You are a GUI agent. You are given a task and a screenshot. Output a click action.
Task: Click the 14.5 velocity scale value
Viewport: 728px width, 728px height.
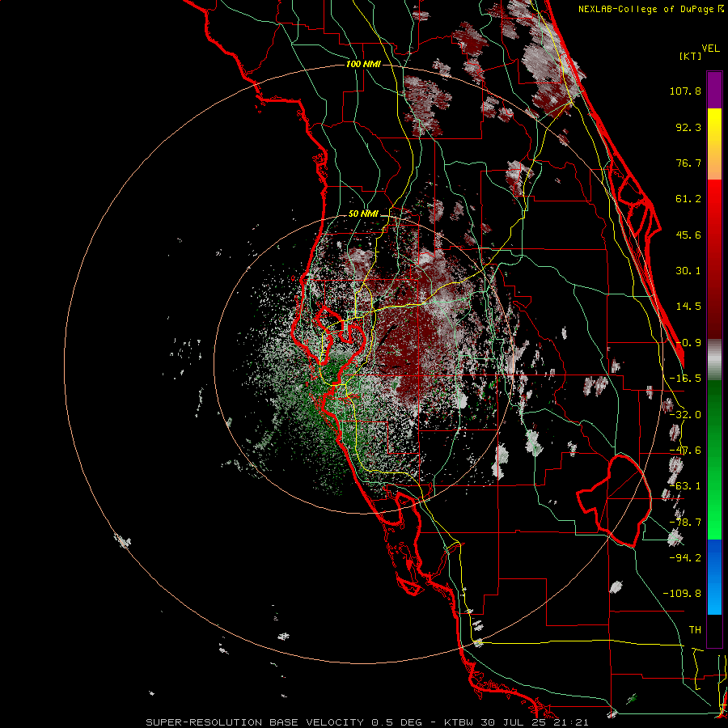click(x=688, y=307)
